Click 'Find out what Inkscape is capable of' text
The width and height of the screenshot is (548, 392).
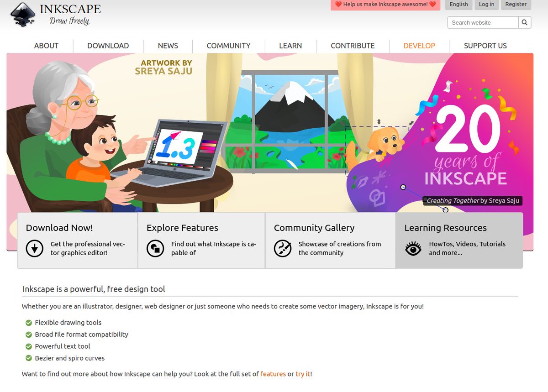pos(214,248)
